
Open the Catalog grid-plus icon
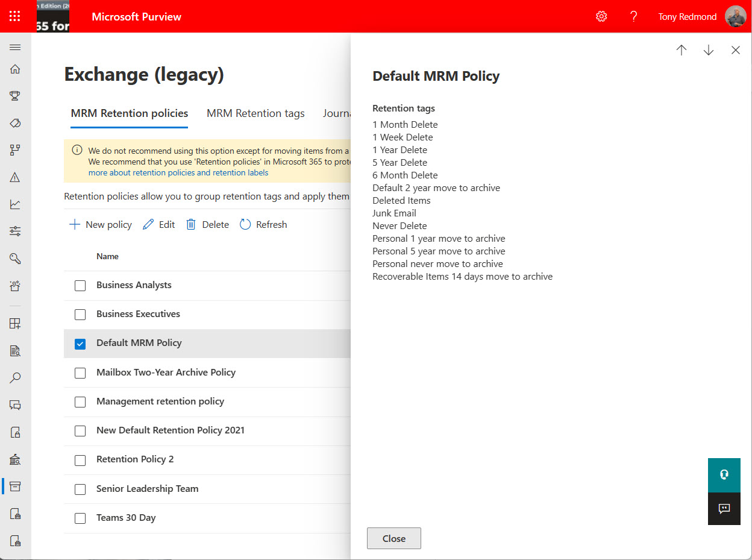click(15, 324)
